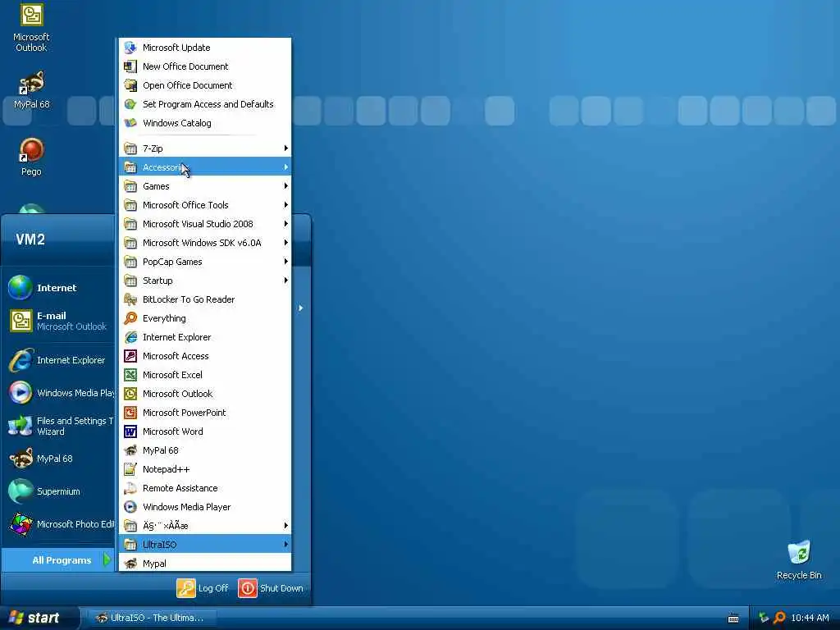Launch Supermium from start menu
This screenshot has width=840, height=630.
click(59, 491)
